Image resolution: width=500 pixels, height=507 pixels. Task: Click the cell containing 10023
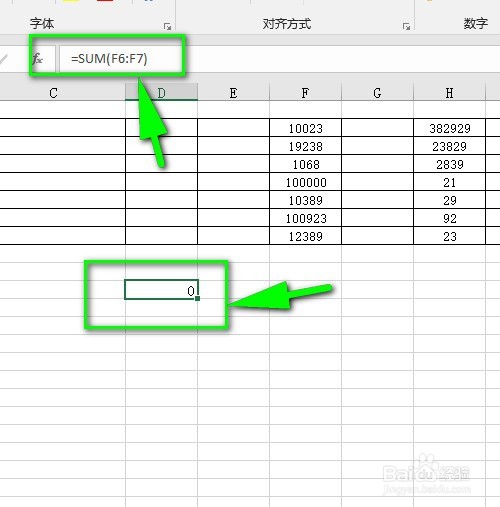(x=305, y=128)
